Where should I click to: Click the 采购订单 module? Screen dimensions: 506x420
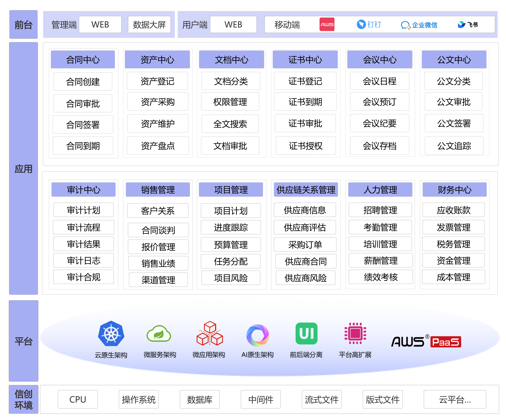coord(305,245)
